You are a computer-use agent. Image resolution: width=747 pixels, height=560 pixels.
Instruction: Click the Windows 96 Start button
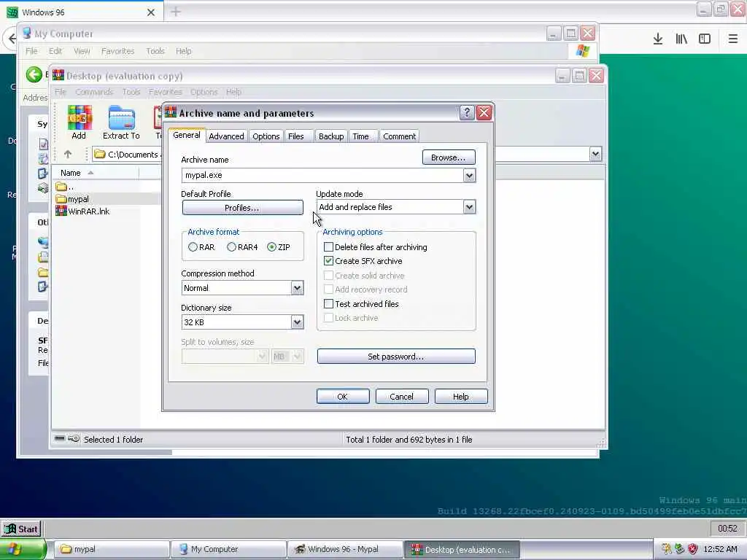click(22, 529)
